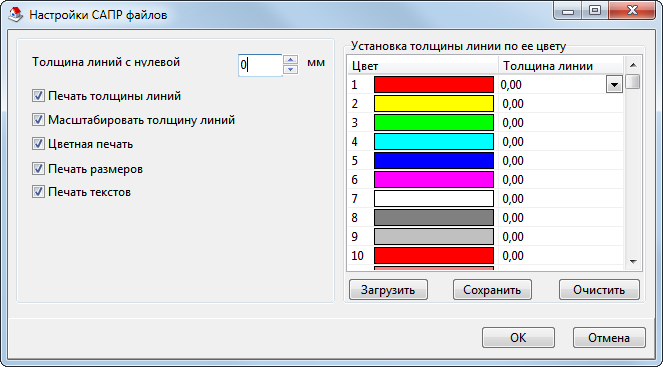Image resolution: width=663 pixels, height=367 pixels.
Task: Select green color swatch in row 3
Action: pos(434,123)
